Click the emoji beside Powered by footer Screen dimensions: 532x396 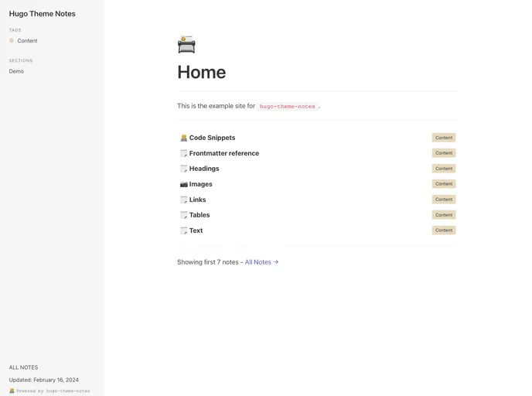tap(12, 391)
